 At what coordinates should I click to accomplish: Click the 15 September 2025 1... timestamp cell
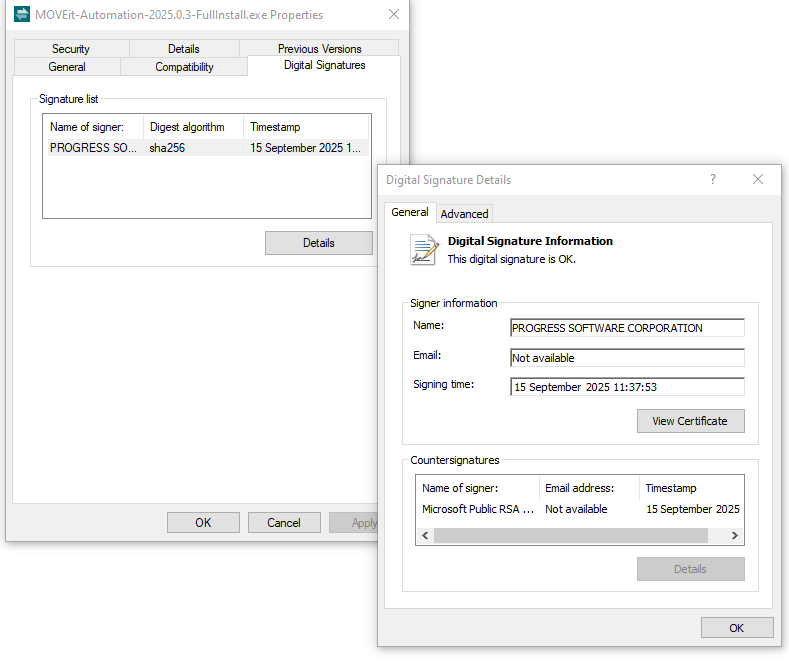pos(305,148)
